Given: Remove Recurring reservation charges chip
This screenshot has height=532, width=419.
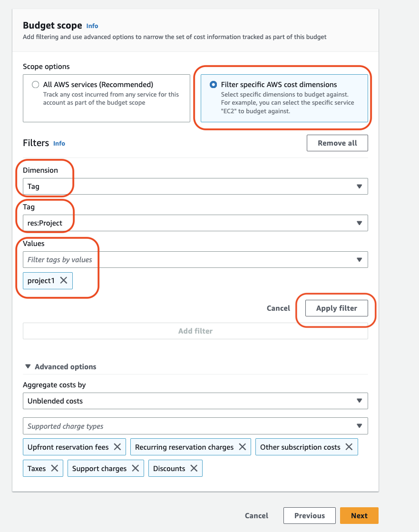Looking at the screenshot, I should click(242, 447).
